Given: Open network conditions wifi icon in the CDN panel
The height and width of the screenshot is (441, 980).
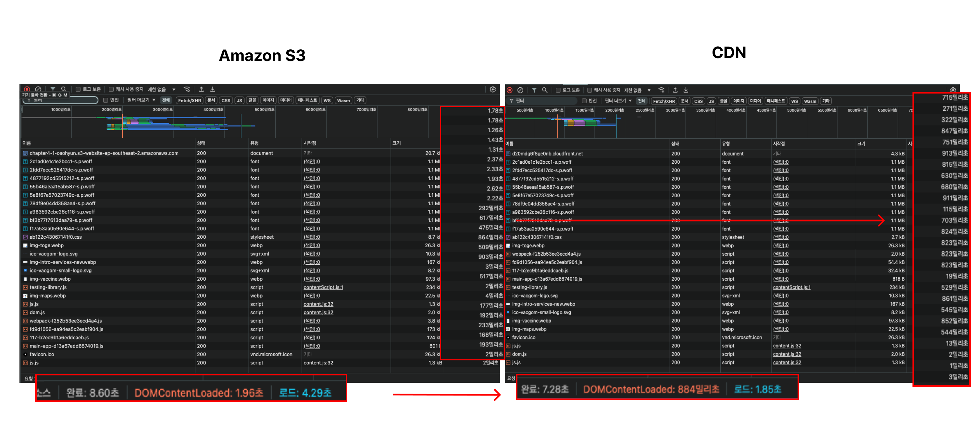Looking at the screenshot, I should (661, 90).
